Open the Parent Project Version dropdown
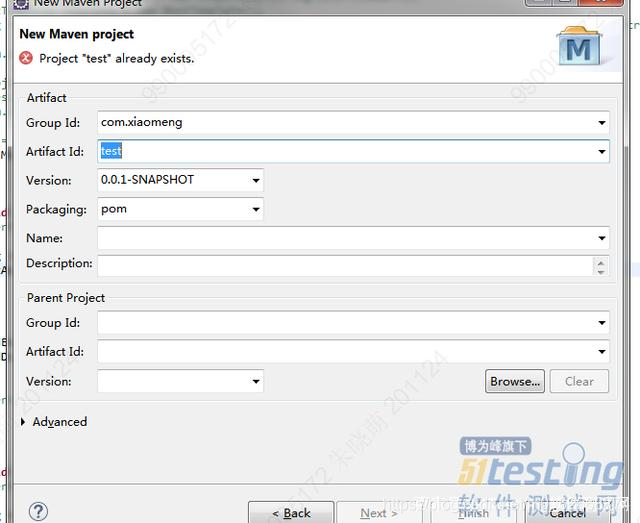Screen dimensions: 640x523 256,381
